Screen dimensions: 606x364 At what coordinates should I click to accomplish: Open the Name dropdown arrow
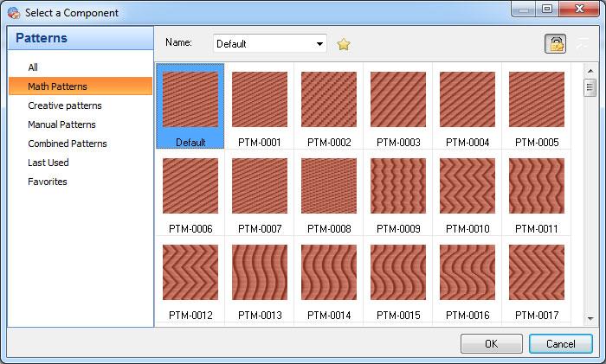click(319, 43)
